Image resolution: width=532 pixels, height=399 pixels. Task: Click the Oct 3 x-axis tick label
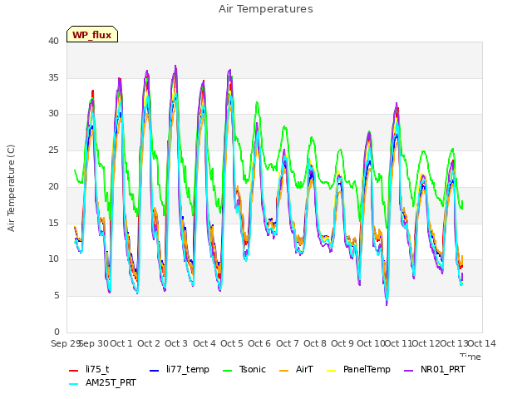pyautogui.click(x=176, y=343)
